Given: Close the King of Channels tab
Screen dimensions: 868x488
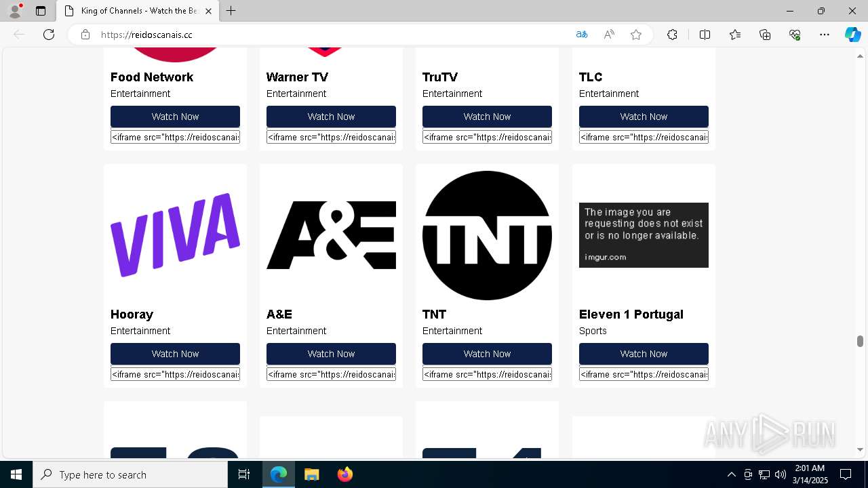Looking at the screenshot, I should (209, 11).
